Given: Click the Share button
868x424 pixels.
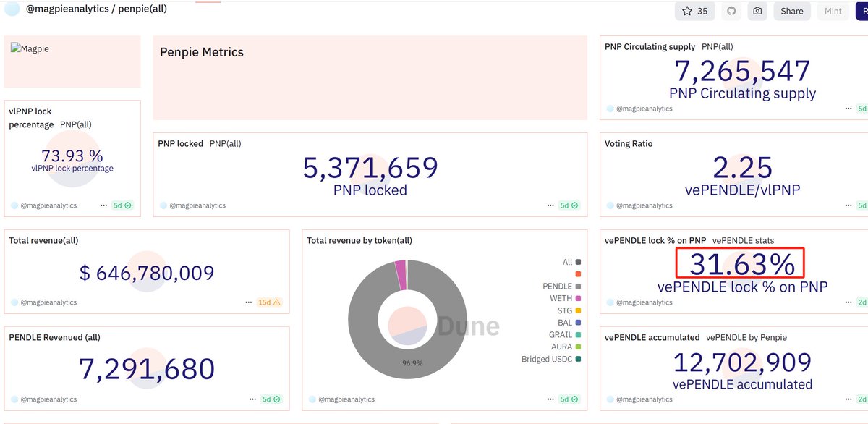Looking at the screenshot, I should [791, 11].
